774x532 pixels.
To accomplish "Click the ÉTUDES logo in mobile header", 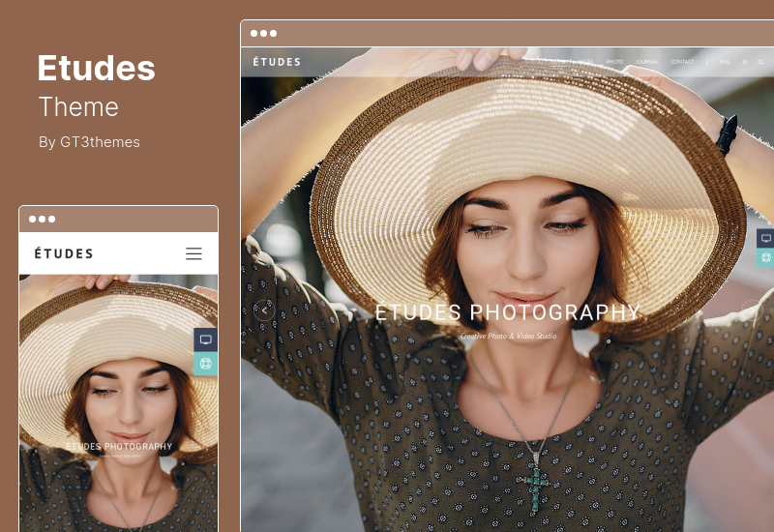I will pos(64,253).
